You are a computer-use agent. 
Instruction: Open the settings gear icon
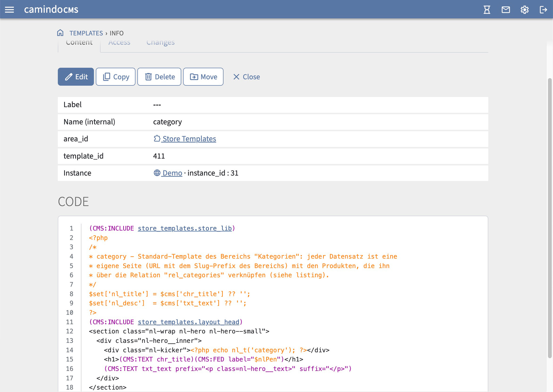coord(525,10)
